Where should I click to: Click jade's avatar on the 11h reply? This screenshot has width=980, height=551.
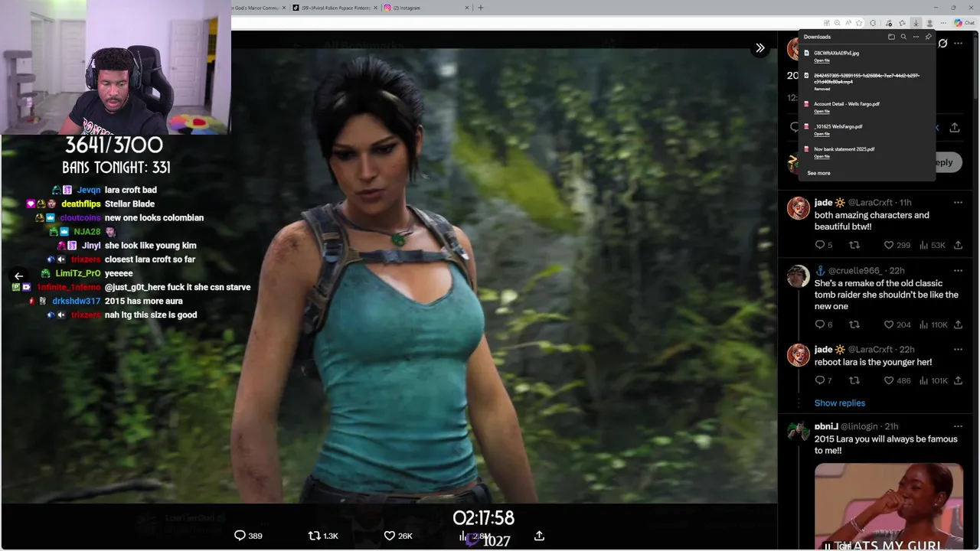[799, 208]
